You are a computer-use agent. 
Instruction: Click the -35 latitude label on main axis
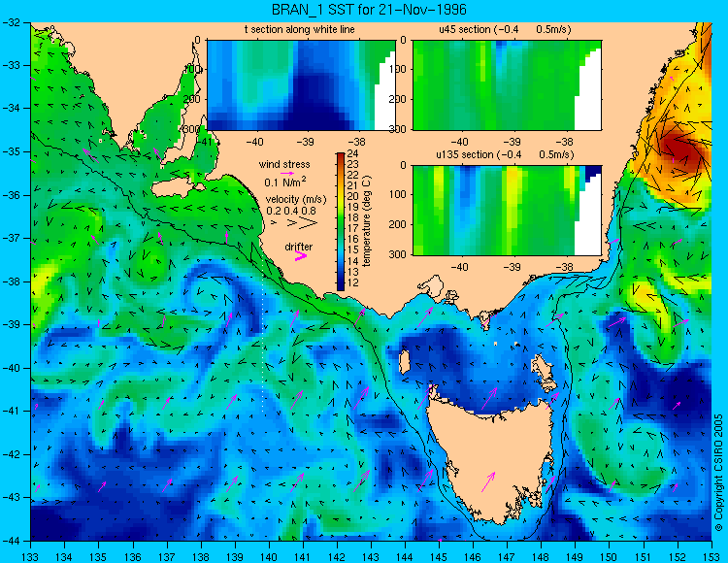click(11, 151)
